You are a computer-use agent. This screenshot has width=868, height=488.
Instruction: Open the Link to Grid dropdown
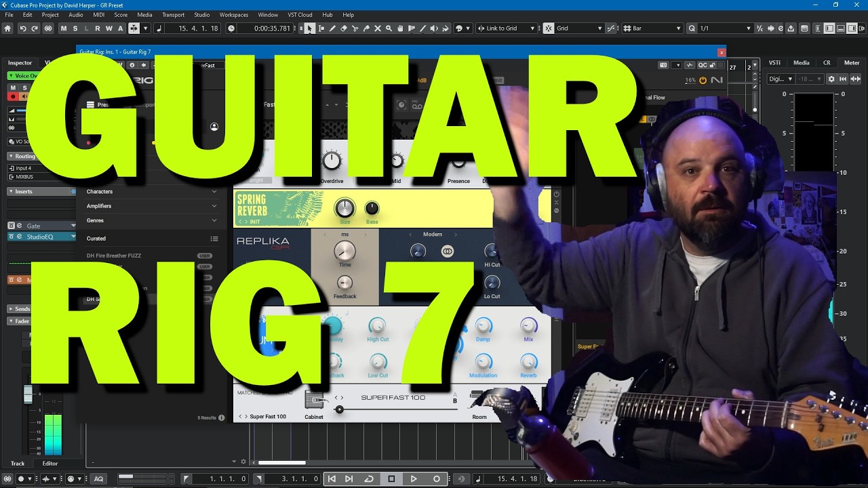506,28
